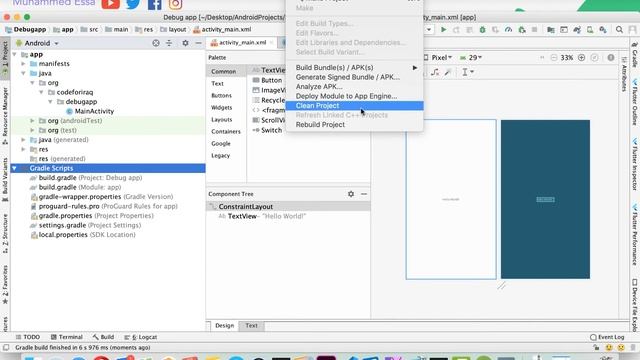Open the Twitter icon in banner
The height and width of the screenshot is (360, 640).
point(133,4)
